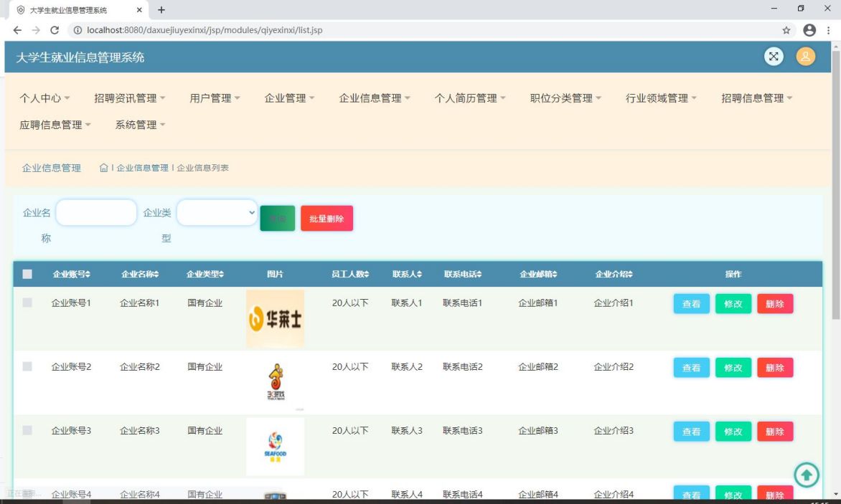
Task: Focus the 企业名称 search input field
Action: (x=96, y=213)
